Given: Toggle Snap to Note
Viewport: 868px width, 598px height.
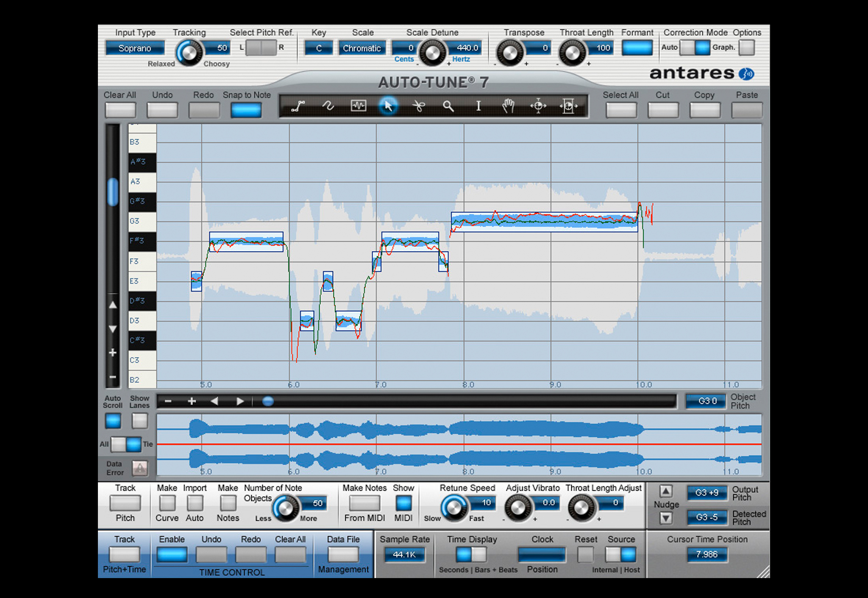Looking at the screenshot, I should pyautogui.click(x=246, y=110).
